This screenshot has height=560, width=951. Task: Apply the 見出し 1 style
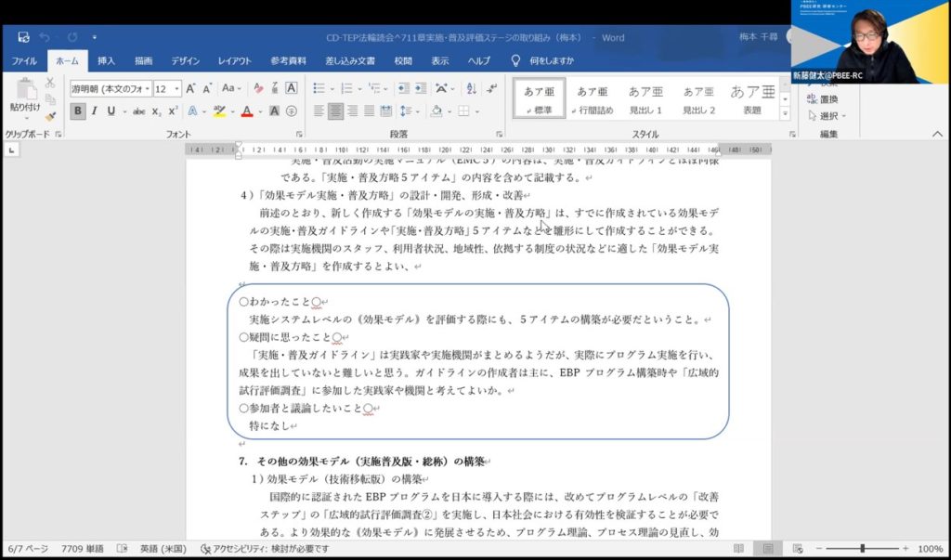click(x=646, y=98)
